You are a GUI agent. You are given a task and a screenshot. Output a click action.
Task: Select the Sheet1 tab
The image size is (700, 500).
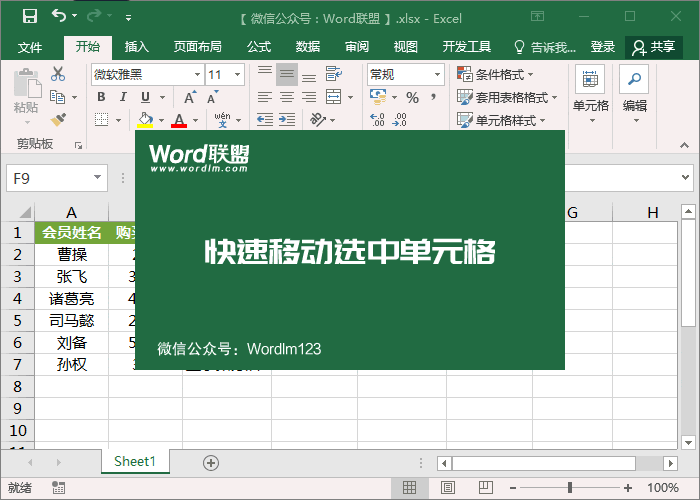[135, 461]
